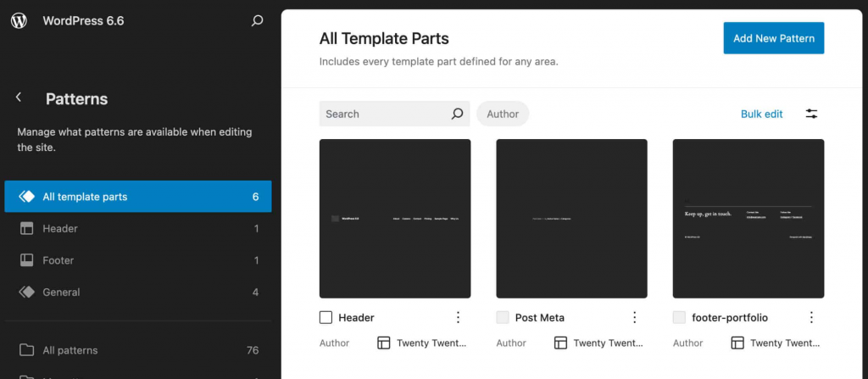The image size is (868, 379).
Task: Open the Header card's three-dot menu
Action: (458, 317)
